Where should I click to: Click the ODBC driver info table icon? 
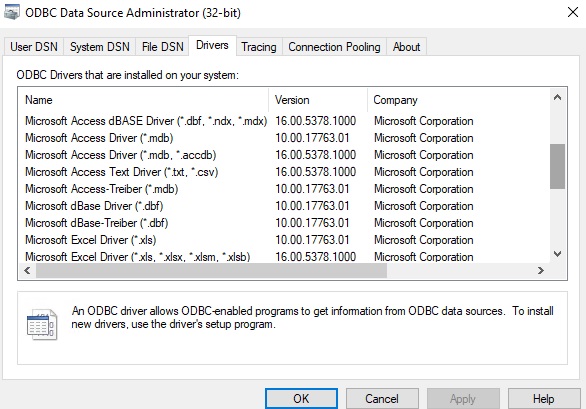(42, 325)
